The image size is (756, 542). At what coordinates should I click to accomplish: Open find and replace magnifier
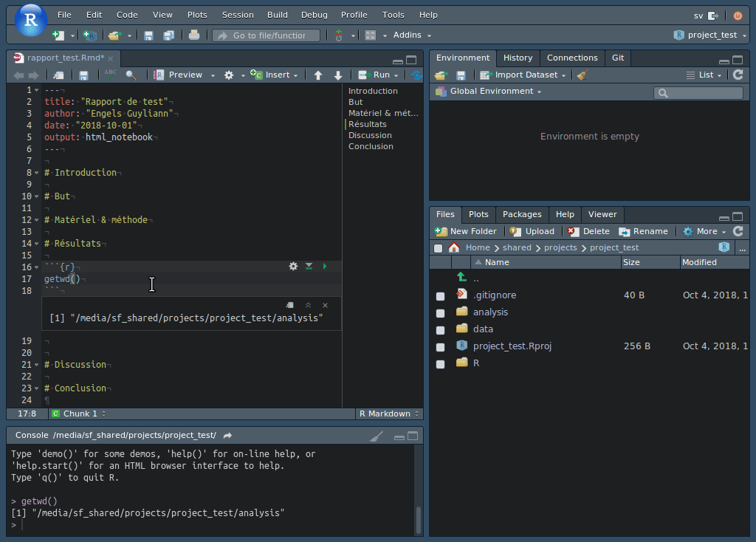click(x=130, y=75)
